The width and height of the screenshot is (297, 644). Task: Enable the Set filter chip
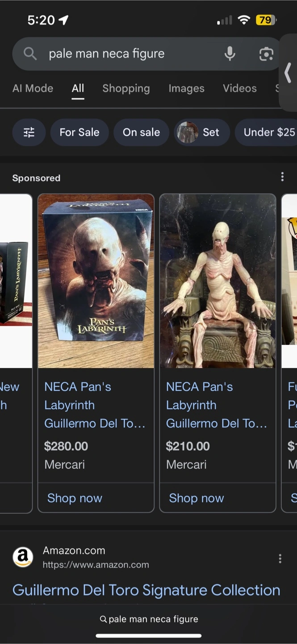[x=202, y=132]
